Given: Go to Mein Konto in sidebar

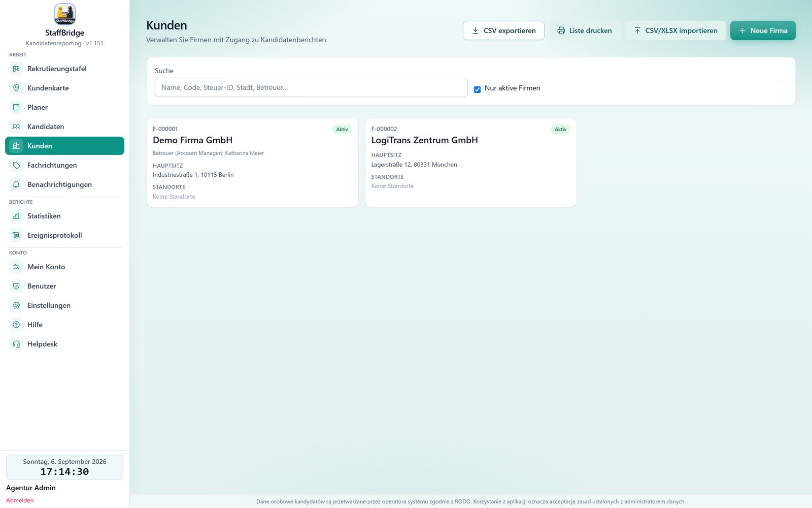Looking at the screenshot, I should pos(64,267).
